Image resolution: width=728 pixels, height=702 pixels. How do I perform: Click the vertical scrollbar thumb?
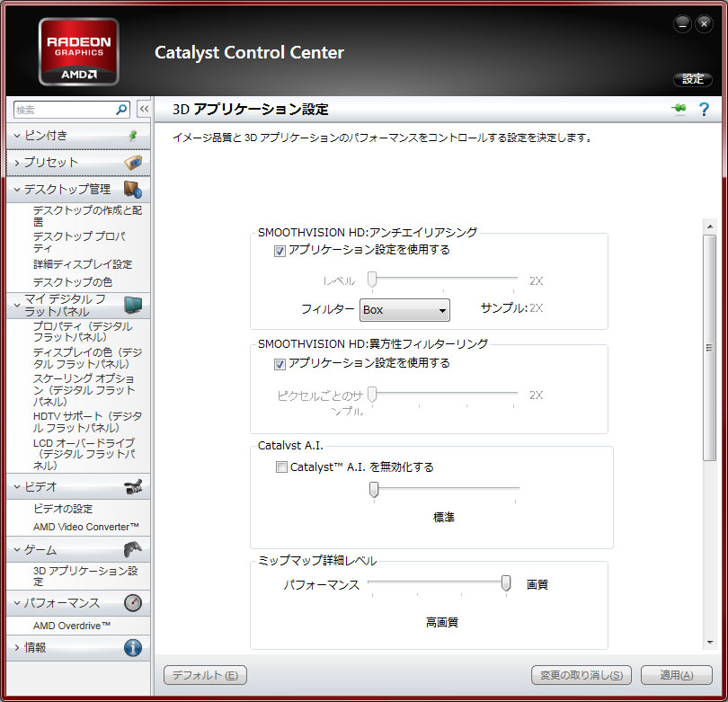(x=709, y=348)
